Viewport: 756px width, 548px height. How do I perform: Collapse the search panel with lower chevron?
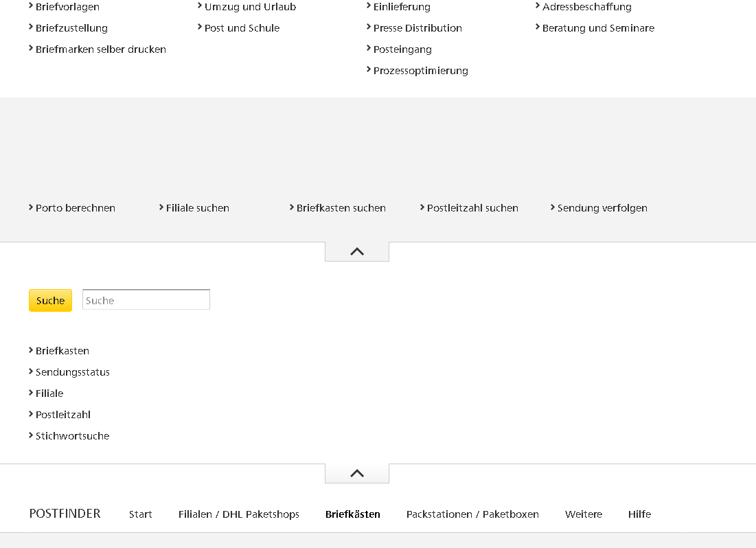tap(356, 473)
